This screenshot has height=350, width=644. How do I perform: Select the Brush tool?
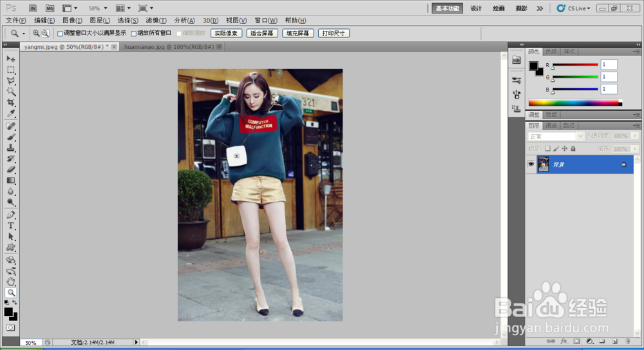11,137
